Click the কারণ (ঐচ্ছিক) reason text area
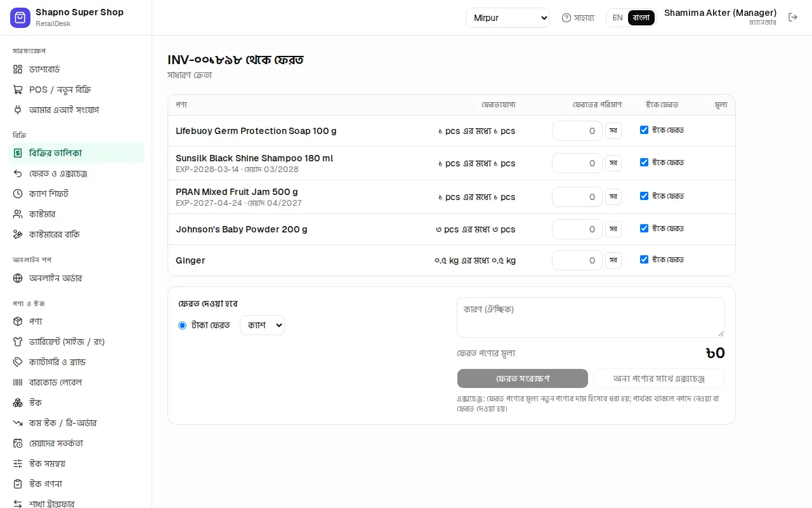The height and width of the screenshot is (508, 812). tap(591, 317)
